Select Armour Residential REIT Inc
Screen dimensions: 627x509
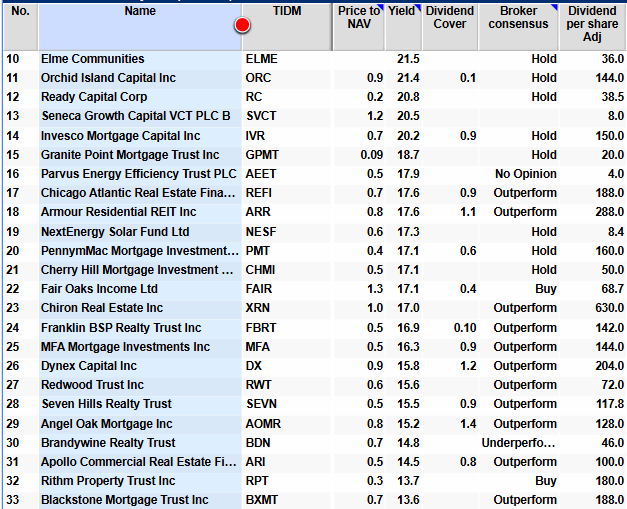coord(118,212)
